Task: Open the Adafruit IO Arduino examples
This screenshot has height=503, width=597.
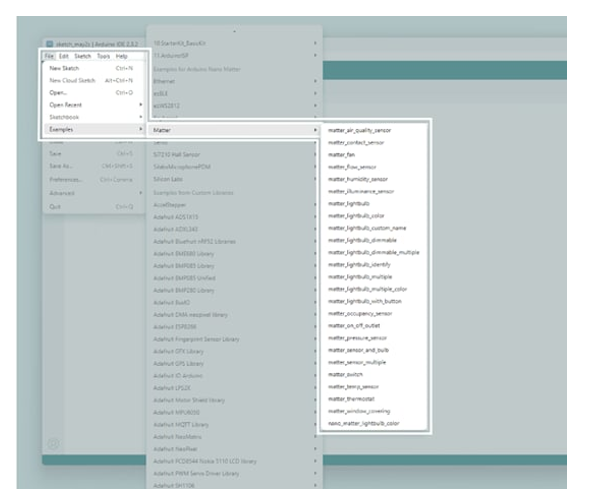Action: click(234, 376)
